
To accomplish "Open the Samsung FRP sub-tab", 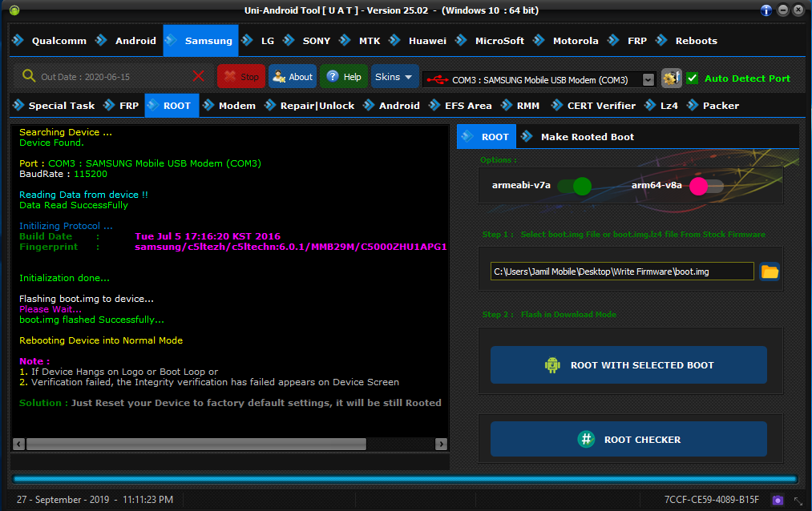I will [x=121, y=106].
